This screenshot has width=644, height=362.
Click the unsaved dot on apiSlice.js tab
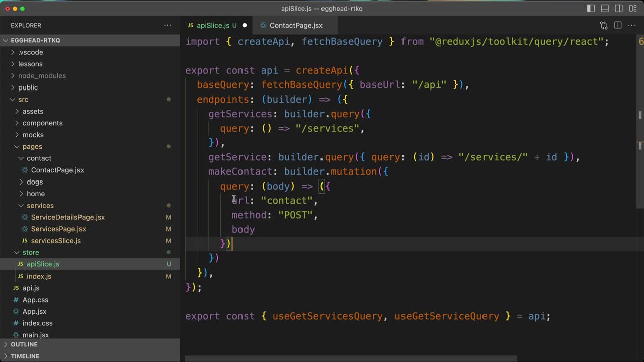point(245,25)
